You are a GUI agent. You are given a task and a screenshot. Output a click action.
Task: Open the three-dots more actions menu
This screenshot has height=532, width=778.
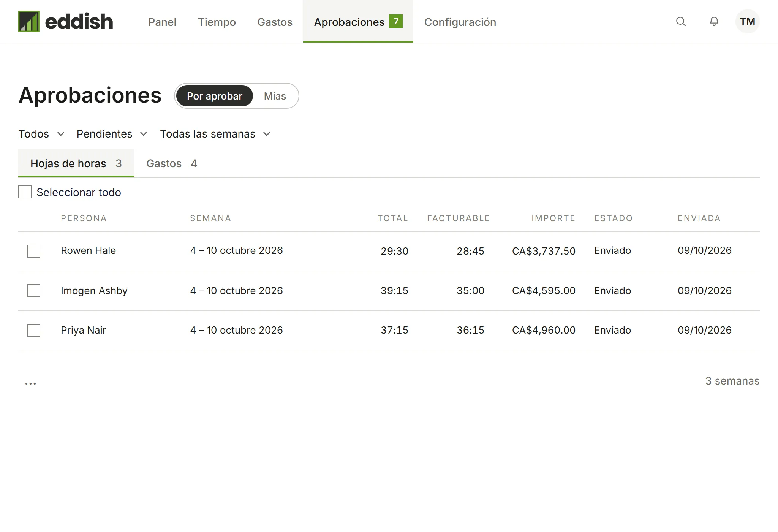31,383
